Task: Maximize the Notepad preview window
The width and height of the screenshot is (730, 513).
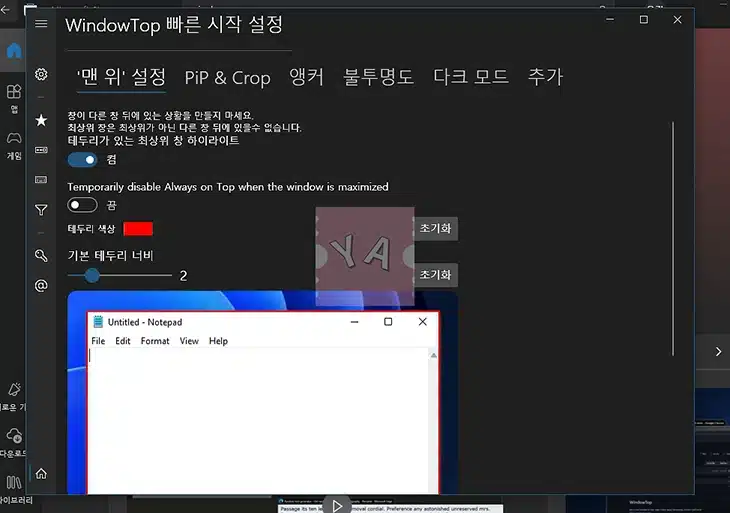Action: pos(388,322)
